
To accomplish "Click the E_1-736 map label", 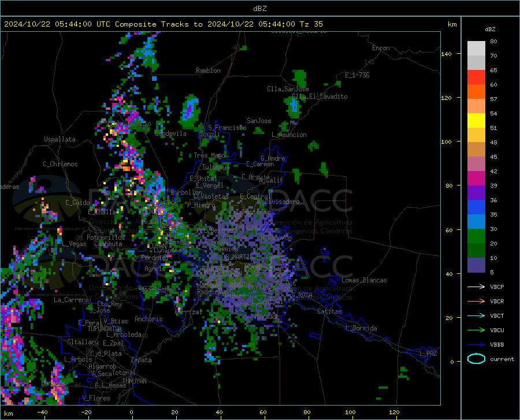I will click(x=357, y=75).
